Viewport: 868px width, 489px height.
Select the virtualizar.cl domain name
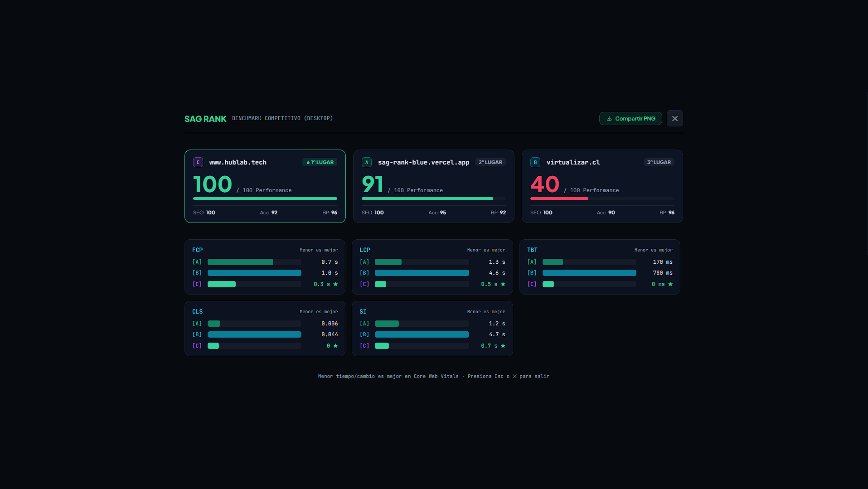(573, 162)
